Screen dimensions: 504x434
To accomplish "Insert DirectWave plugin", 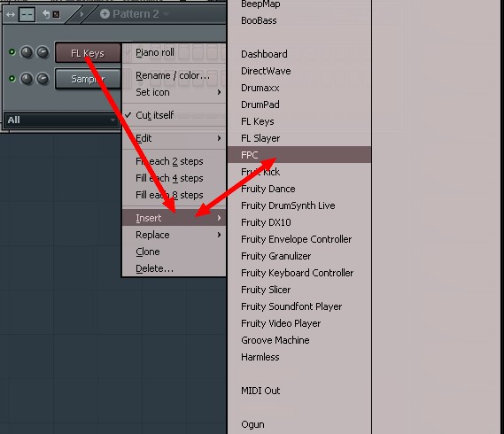I will (x=299, y=71).
